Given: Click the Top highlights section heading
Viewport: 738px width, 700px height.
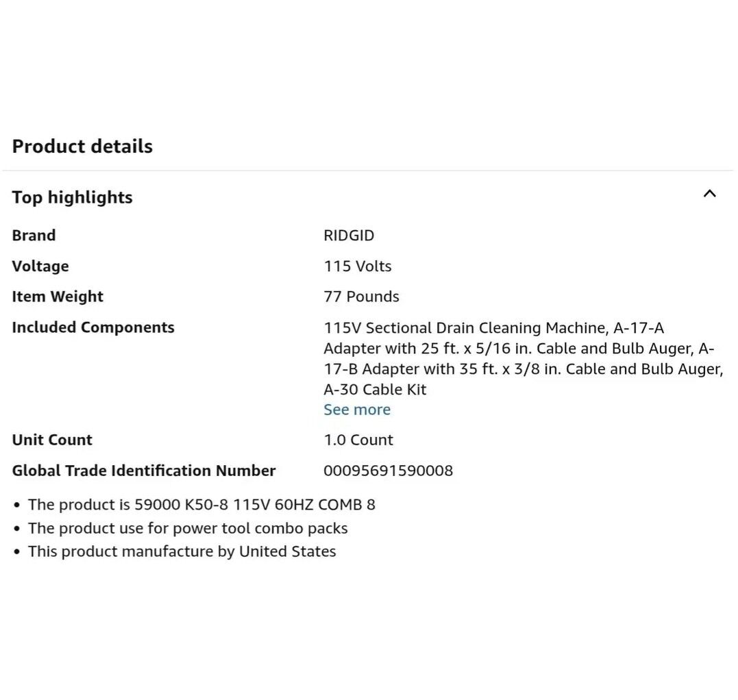Looking at the screenshot, I should [x=73, y=197].
